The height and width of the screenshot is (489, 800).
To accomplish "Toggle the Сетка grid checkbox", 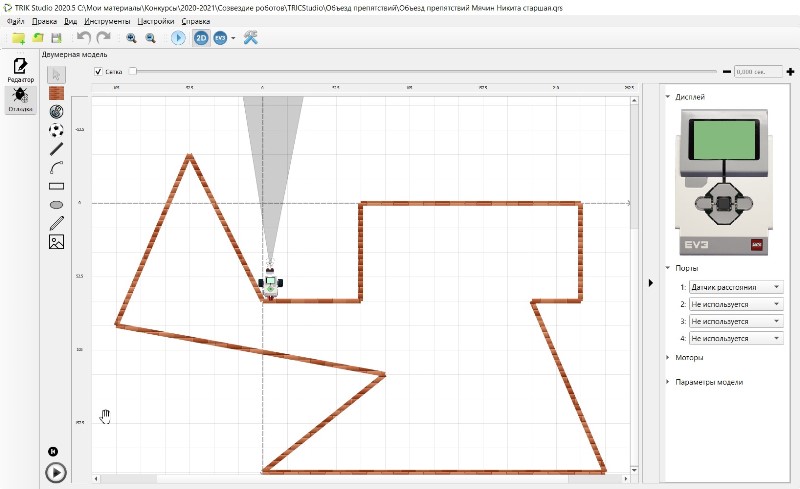I will pos(98,72).
